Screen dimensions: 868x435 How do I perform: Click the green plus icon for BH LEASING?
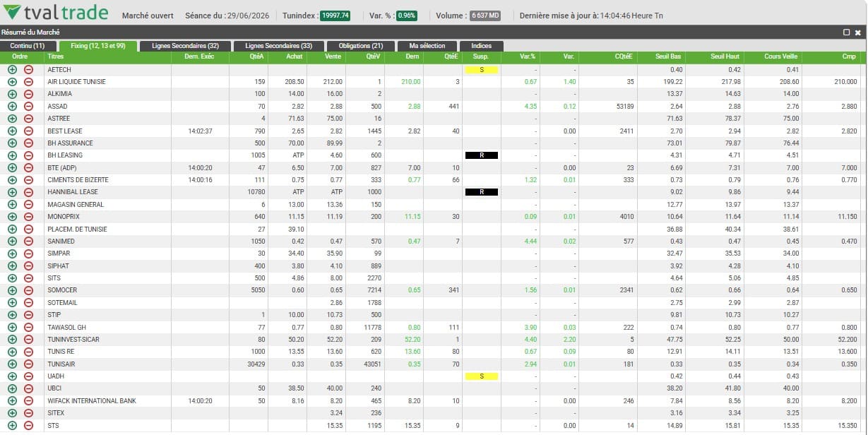[12, 155]
